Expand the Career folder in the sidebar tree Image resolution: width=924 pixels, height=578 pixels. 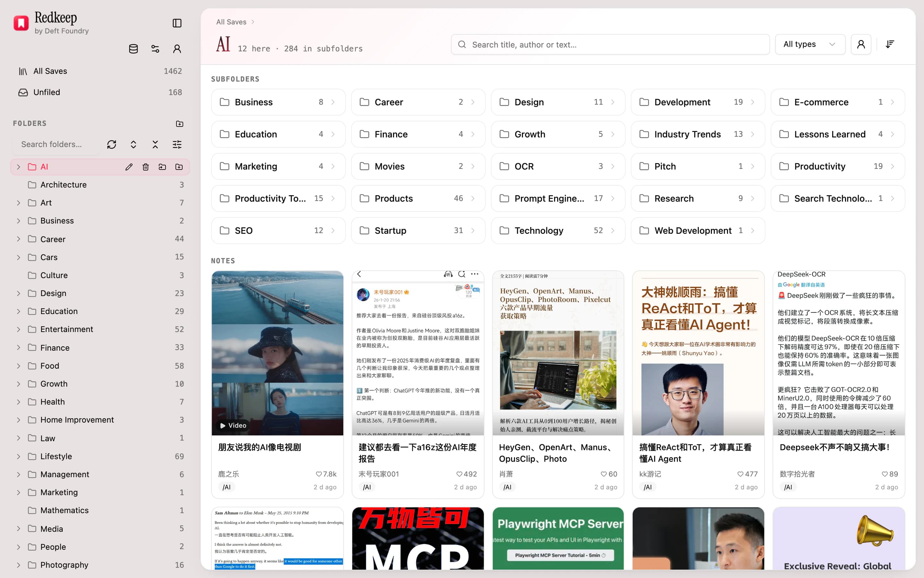click(x=18, y=239)
